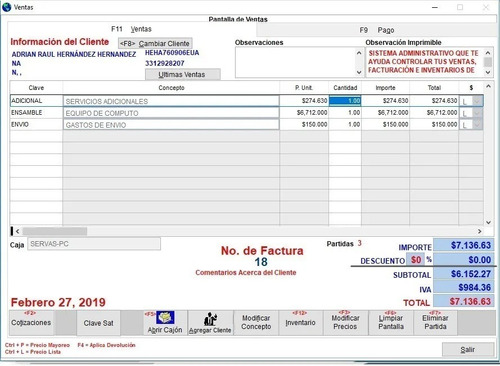Screen dimensions: 500x366
Task: Click the descuento percent field showing $0
Action: coord(415,260)
